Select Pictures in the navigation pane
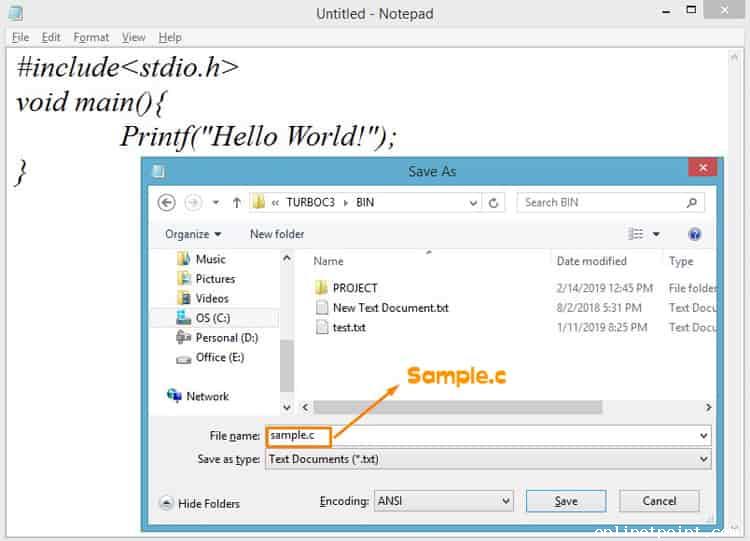750x541 pixels. [x=215, y=279]
